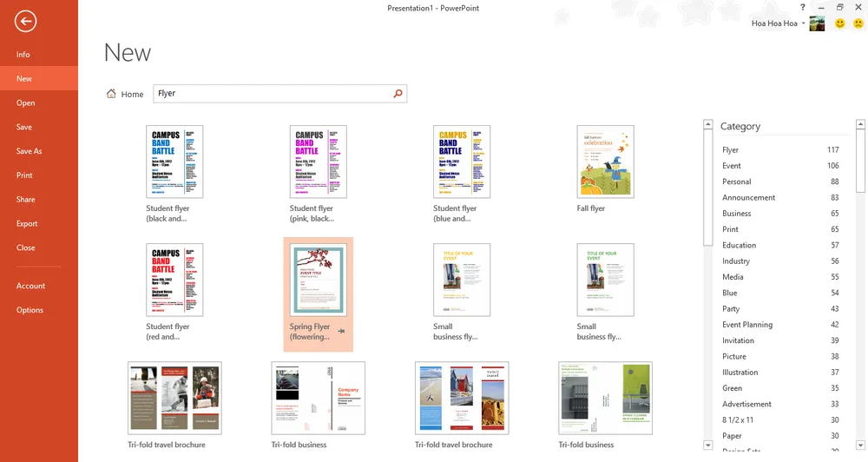The image size is (868, 462).
Task: Open the Save As page
Action: pyautogui.click(x=39, y=151)
